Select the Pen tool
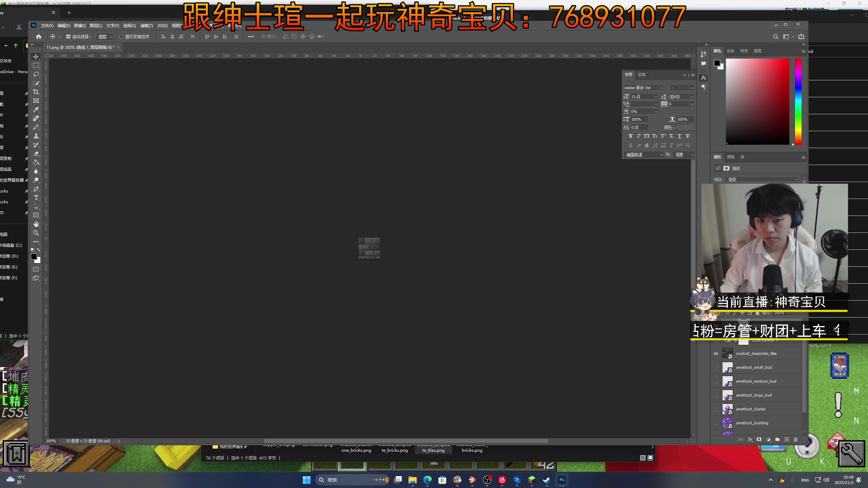The image size is (868, 488). click(x=36, y=189)
